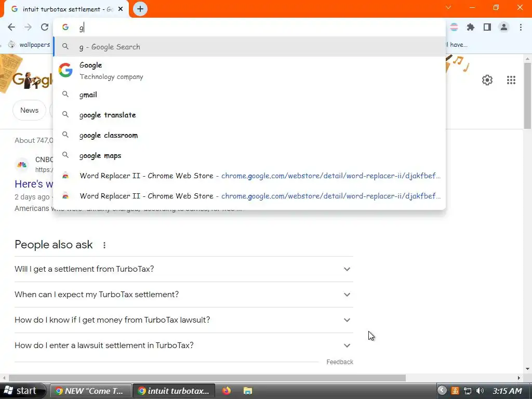Open Google quick settings gear
Viewport: 532px width, 399px height.
point(487,80)
